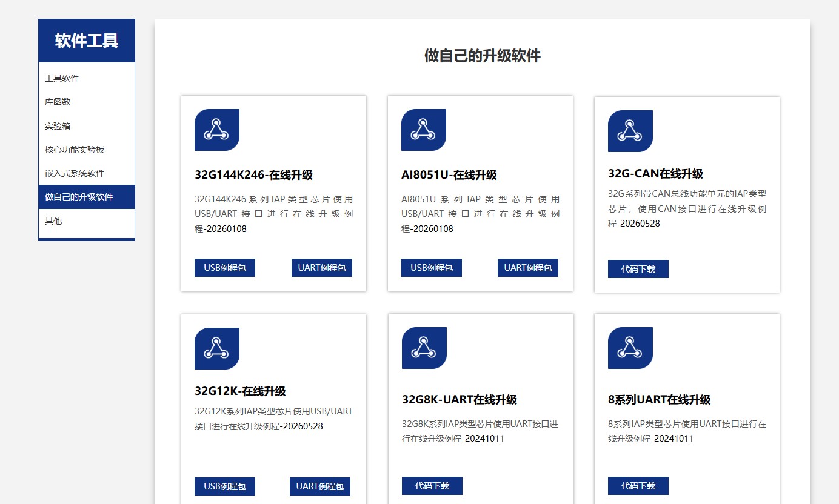The image size is (839, 504).
Task: Click the 32G12K card description text
Action: 273,419
